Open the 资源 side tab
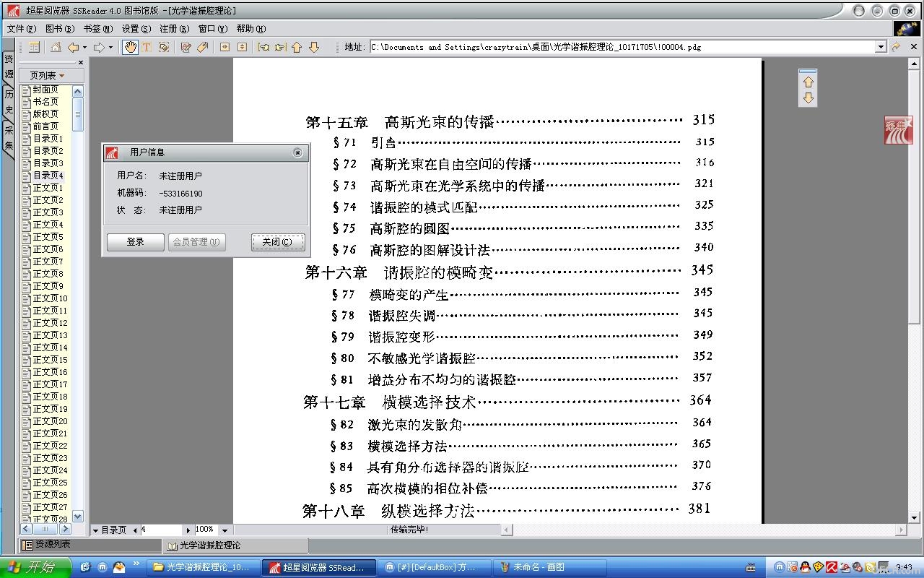The image size is (924, 578). point(9,67)
